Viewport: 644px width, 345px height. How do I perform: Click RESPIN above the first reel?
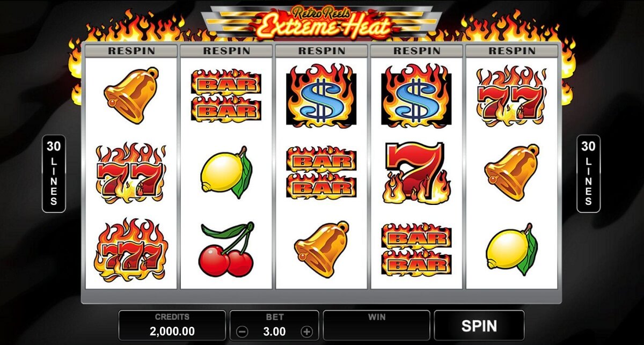tap(131, 51)
